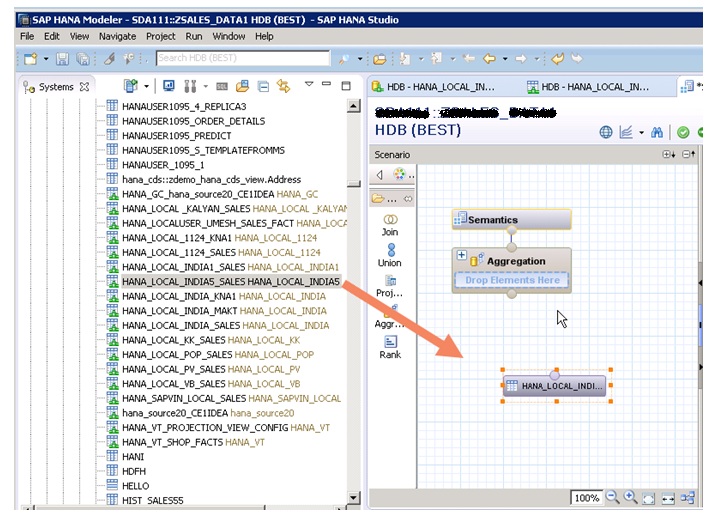Select HANAUSER1095_PREDICT table

pos(169,136)
